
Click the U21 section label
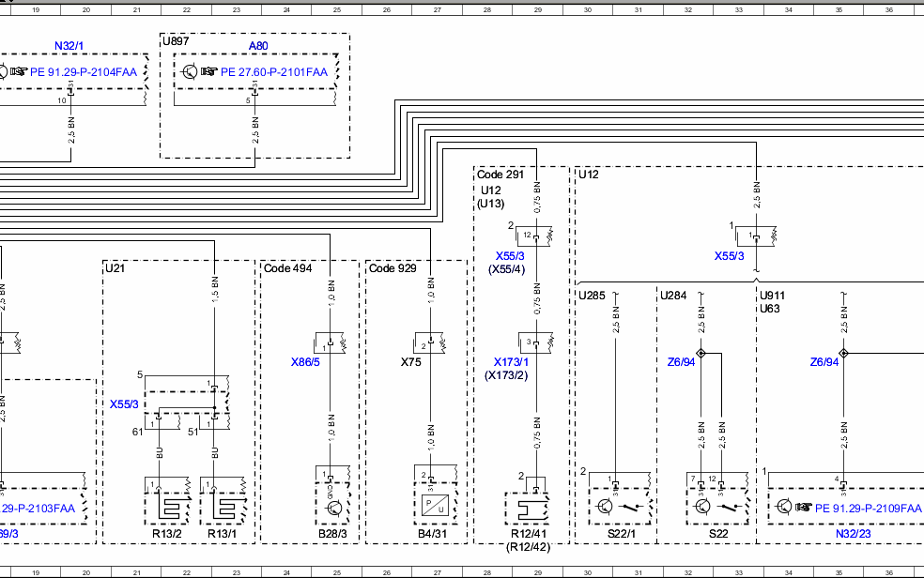click(115, 268)
